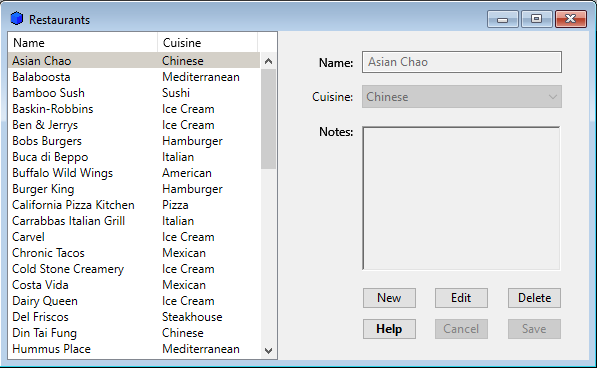
Task: Click the restaurant list scrollbar thumb
Action: pyautogui.click(x=268, y=119)
